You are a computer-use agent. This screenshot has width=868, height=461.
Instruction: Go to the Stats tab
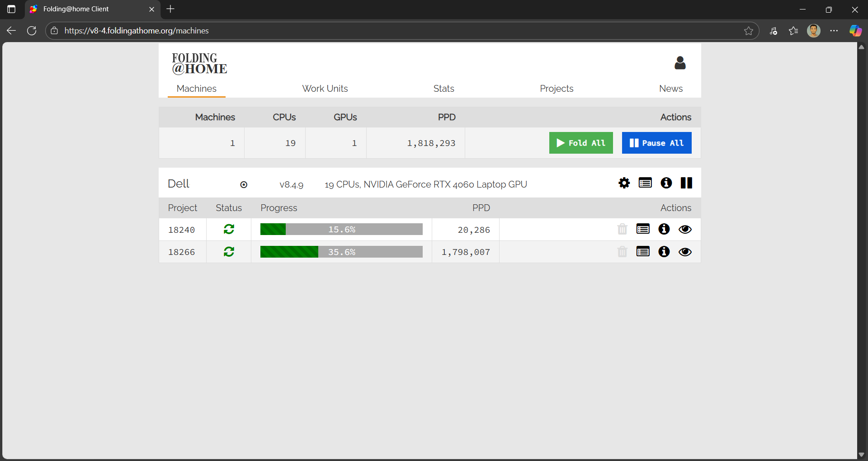pos(443,89)
